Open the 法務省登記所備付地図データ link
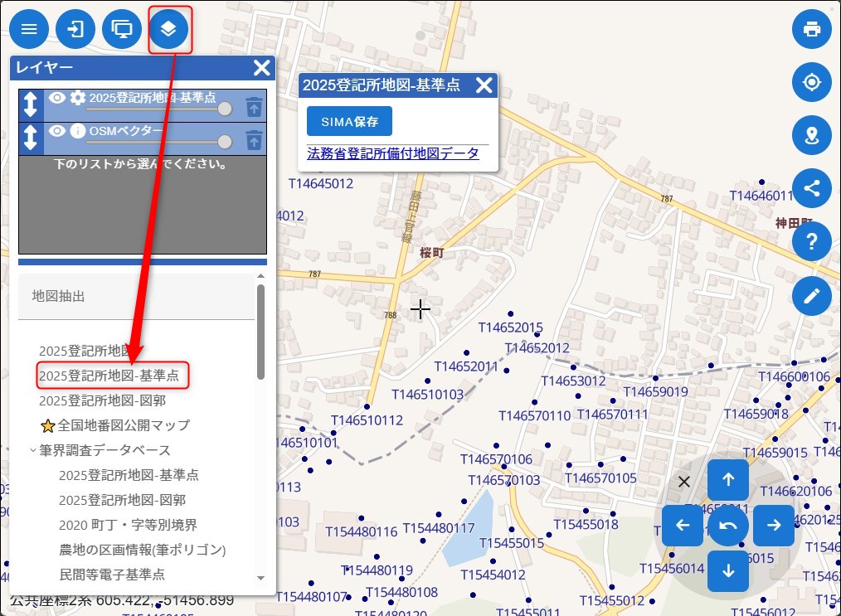841x616 pixels. (392, 153)
